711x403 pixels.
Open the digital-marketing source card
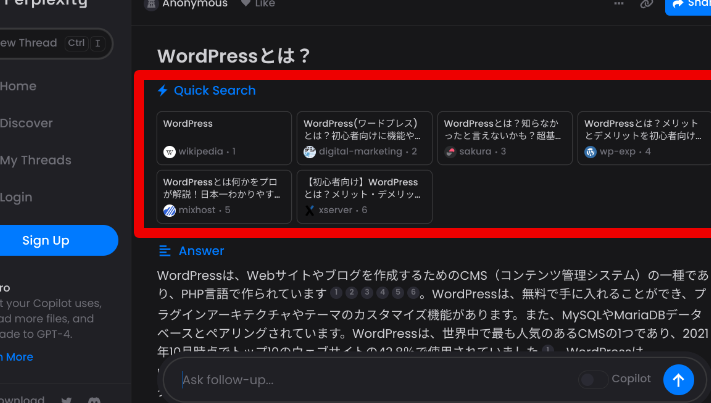click(364, 138)
